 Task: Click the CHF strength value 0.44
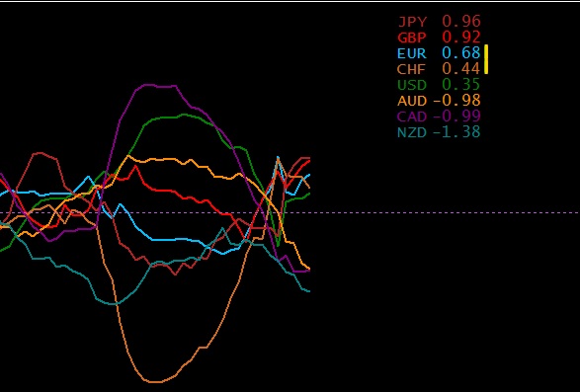[461, 69]
